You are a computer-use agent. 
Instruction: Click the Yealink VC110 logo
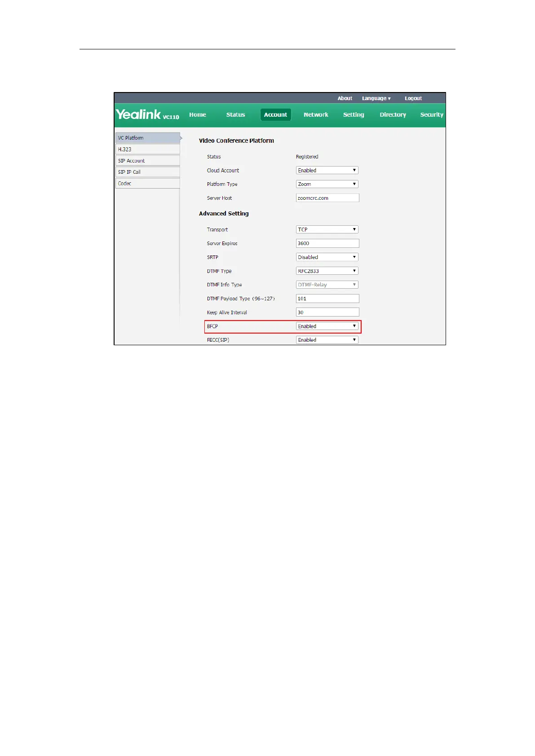(147, 114)
